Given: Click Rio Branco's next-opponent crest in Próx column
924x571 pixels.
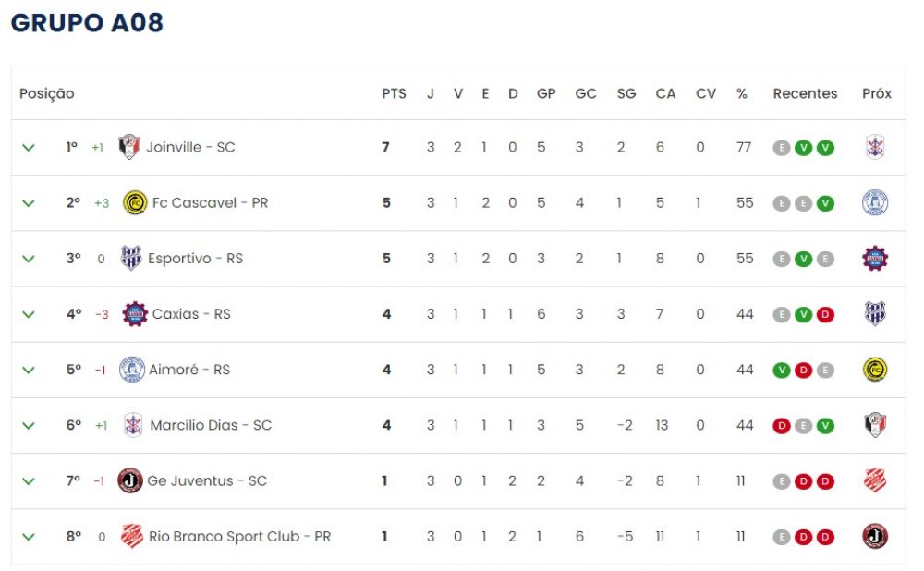Looking at the screenshot, I should click(x=875, y=536).
